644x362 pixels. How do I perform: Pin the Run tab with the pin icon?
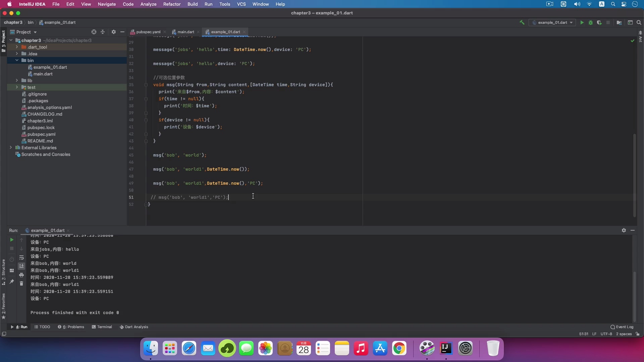tap(12, 282)
